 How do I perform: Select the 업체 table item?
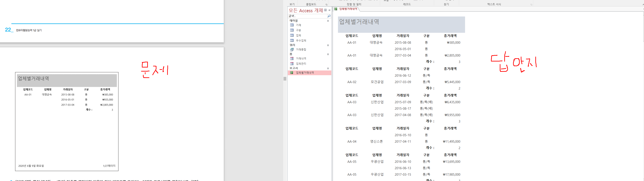298,36
